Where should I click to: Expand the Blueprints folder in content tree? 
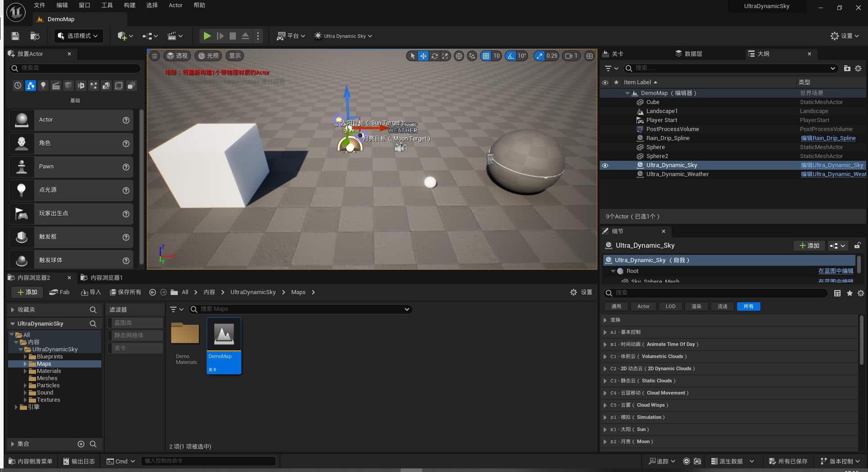pyautogui.click(x=25, y=357)
